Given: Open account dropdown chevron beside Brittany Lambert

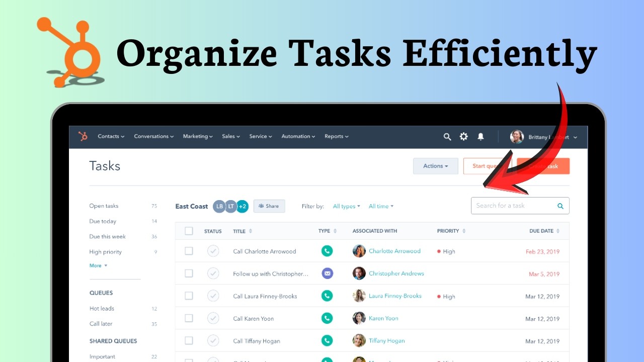Looking at the screenshot, I should pyautogui.click(x=575, y=137).
